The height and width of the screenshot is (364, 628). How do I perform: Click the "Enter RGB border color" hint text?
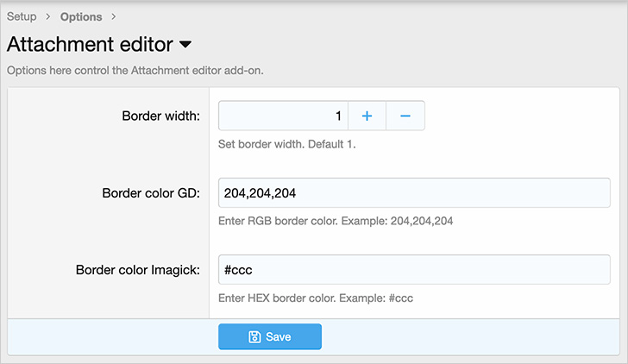[336, 221]
